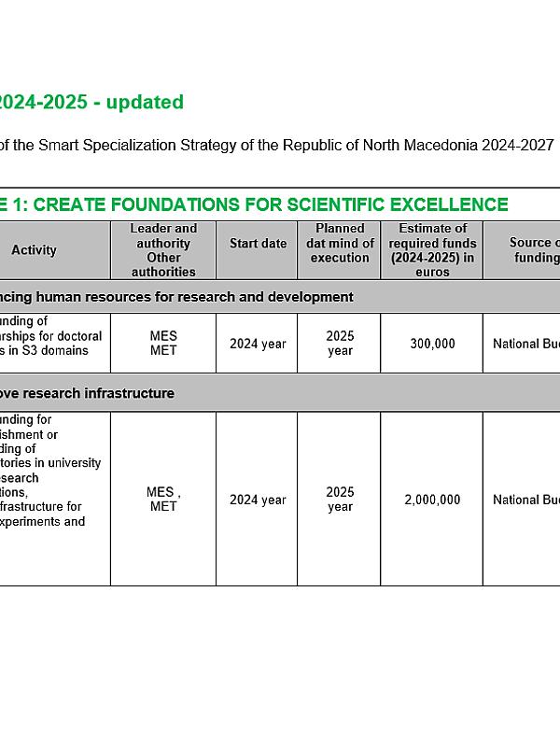Click the 'Source of funding' column header

click(523, 249)
